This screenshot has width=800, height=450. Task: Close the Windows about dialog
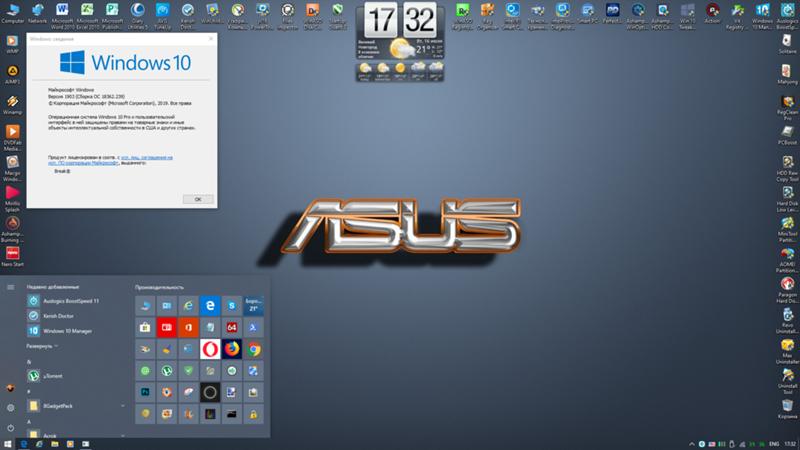tap(211, 39)
